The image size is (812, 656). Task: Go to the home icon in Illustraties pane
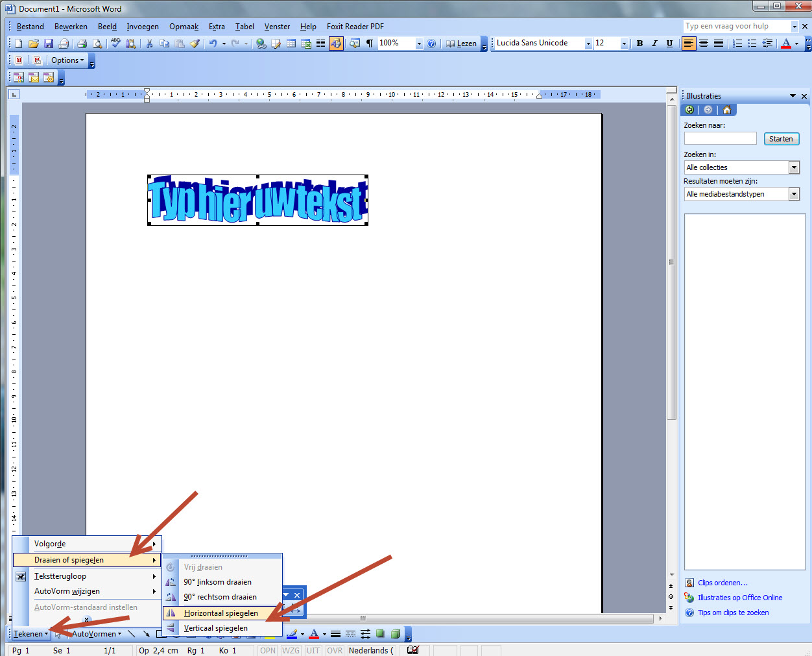point(726,110)
